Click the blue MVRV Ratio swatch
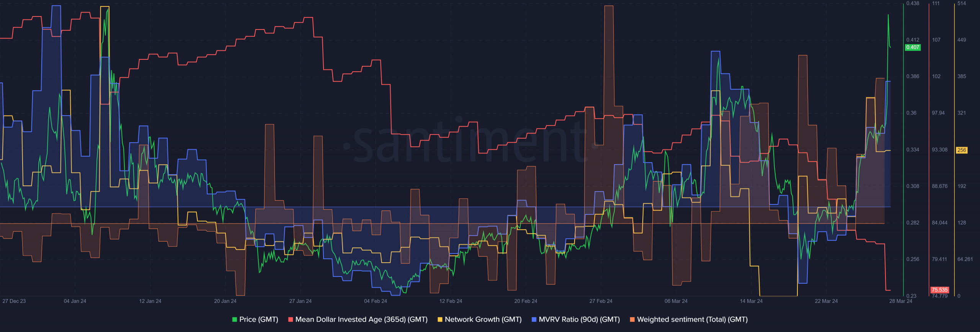This screenshot has height=332, width=980. (x=534, y=319)
